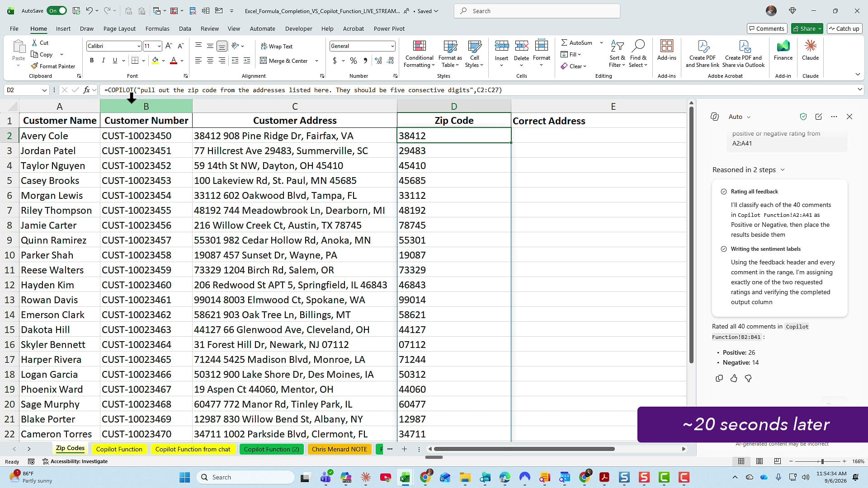Toggle Wrap Text

pyautogui.click(x=277, y=46)
